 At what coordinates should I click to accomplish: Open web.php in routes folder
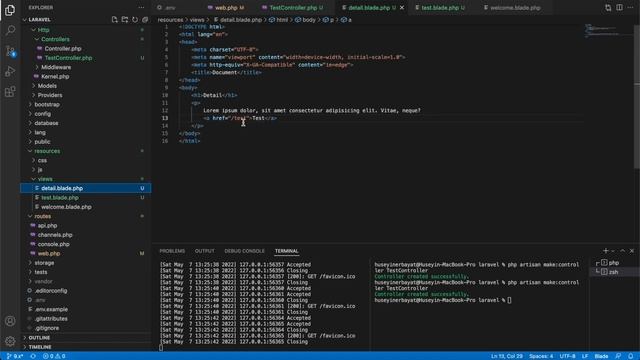pyautogui.click(x=49, y=253)
